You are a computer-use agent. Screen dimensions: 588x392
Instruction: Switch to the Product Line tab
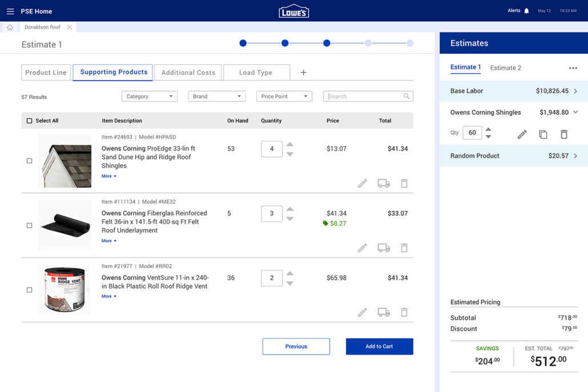click(46, 72)
